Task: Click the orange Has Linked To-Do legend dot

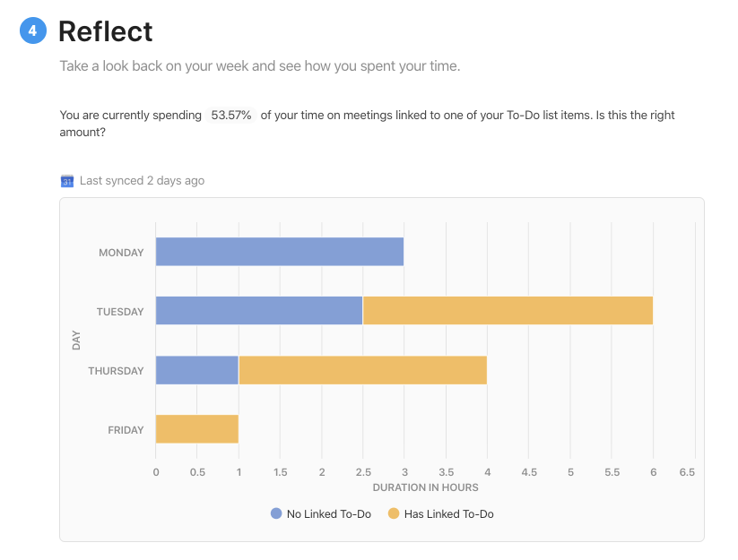Action: tap(393, 514)
